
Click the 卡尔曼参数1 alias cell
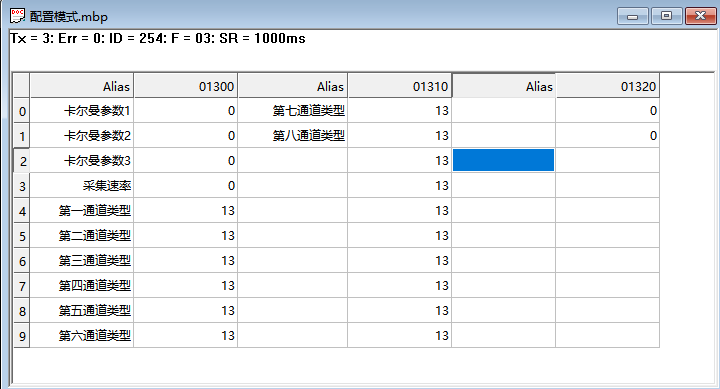[82, 111]
